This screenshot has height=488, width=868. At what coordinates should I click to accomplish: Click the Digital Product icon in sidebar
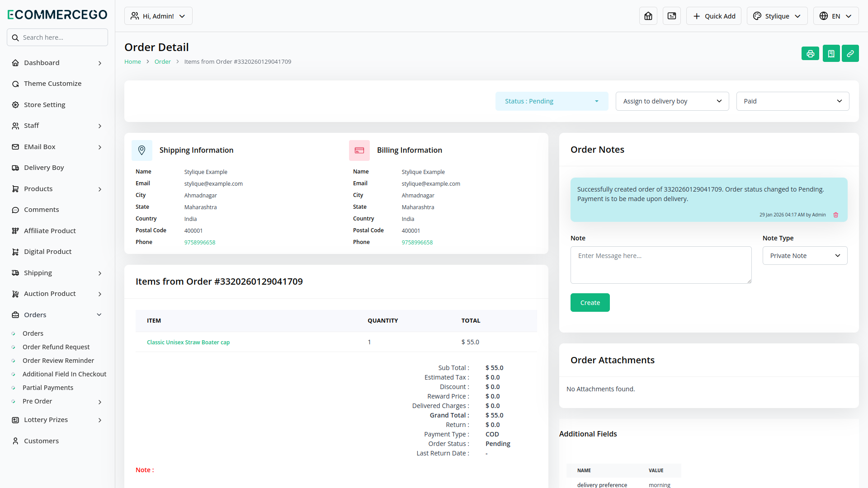pyautogui.click(x=15, y=252)
